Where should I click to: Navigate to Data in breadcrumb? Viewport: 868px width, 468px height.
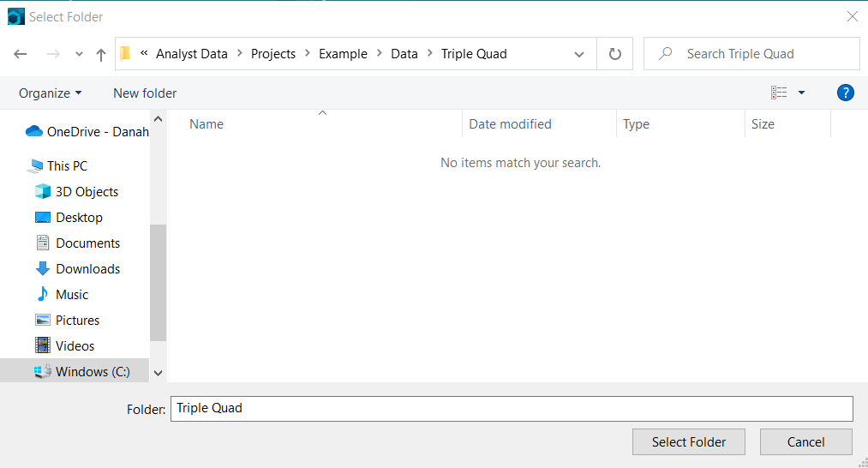pyautogui.click(x=404, y=54)
